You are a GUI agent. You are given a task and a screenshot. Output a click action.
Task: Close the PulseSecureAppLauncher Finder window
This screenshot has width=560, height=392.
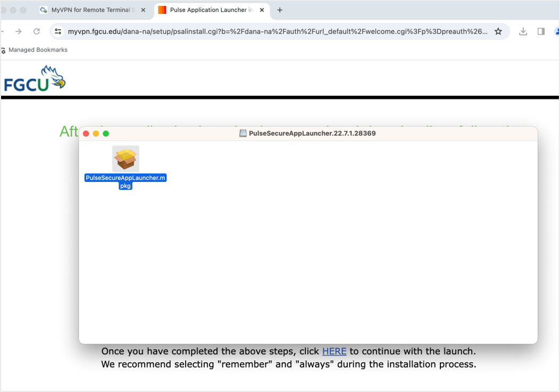86,134
